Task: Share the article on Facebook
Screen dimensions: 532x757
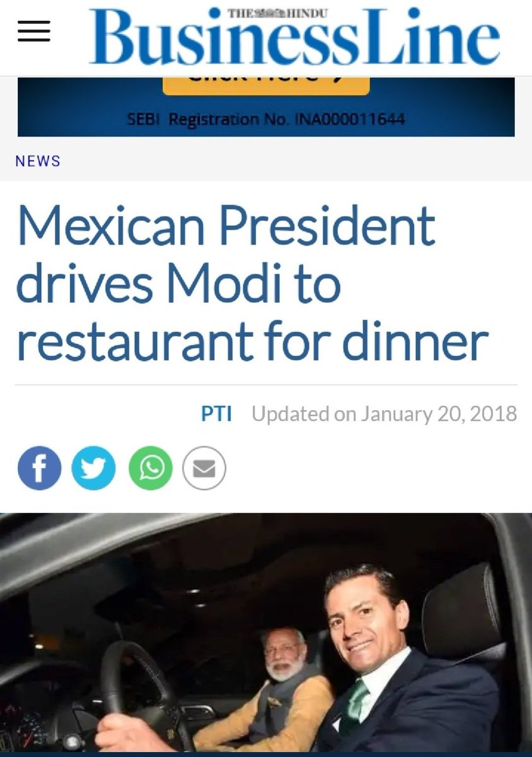Action: coord(40,469)
